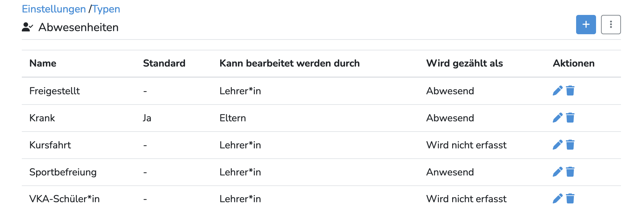Screen dimensions: 644x214
Task: Go to Einstellungen breadcrumb link
Action: pyautogui.click(x=54, y=9)
